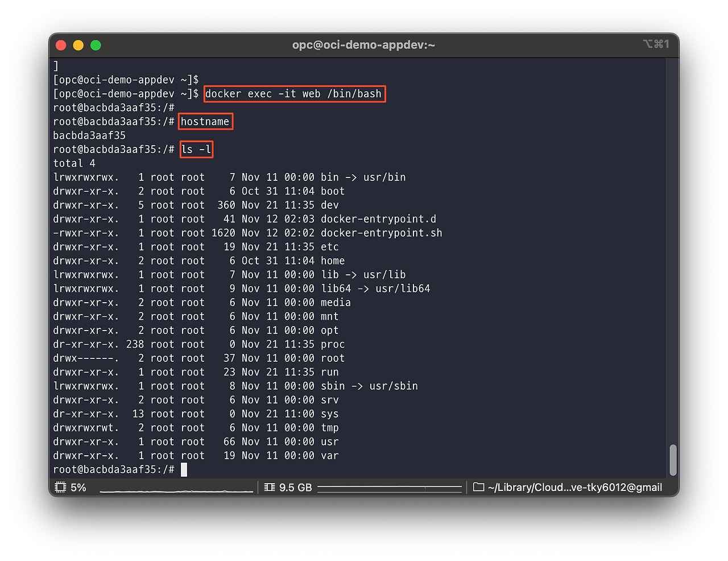
Task: Click the memory icon beside 9.5 GB
Action: [270, 488]
